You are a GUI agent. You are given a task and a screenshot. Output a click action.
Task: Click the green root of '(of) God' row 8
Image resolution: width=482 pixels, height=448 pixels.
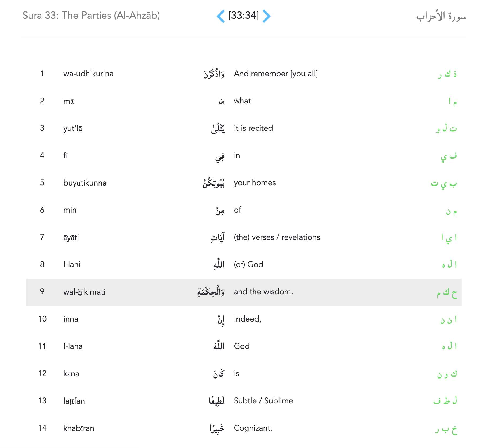coord(449,265)
